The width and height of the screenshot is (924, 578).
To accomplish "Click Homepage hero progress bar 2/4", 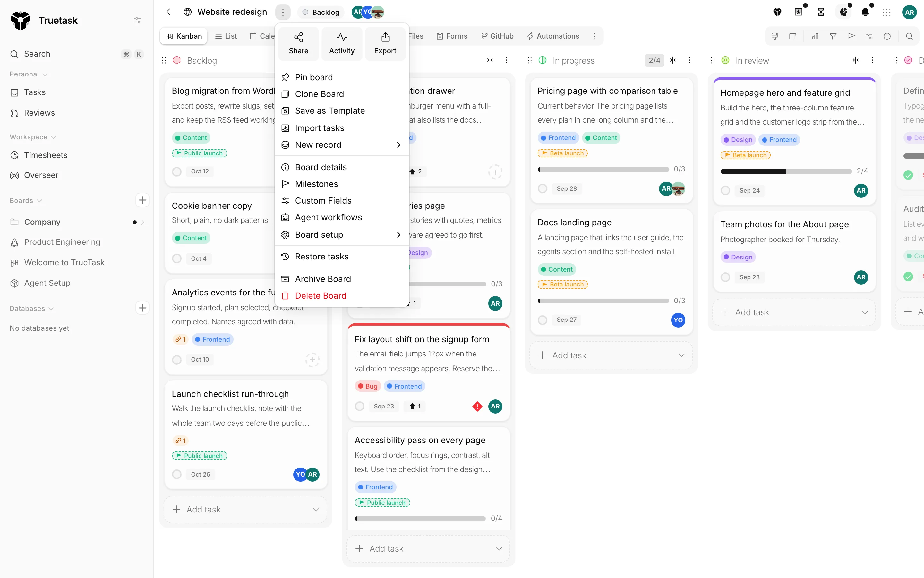I will (x=786, y=171).
